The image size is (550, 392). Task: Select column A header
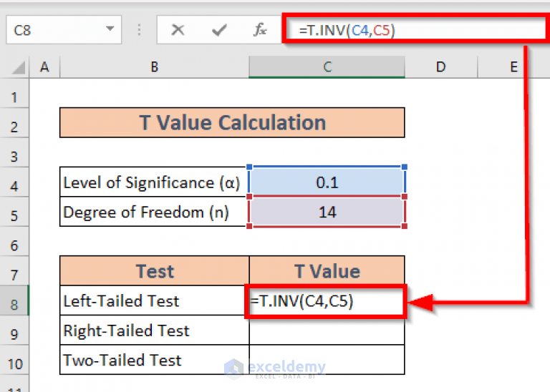click(44, 67)
